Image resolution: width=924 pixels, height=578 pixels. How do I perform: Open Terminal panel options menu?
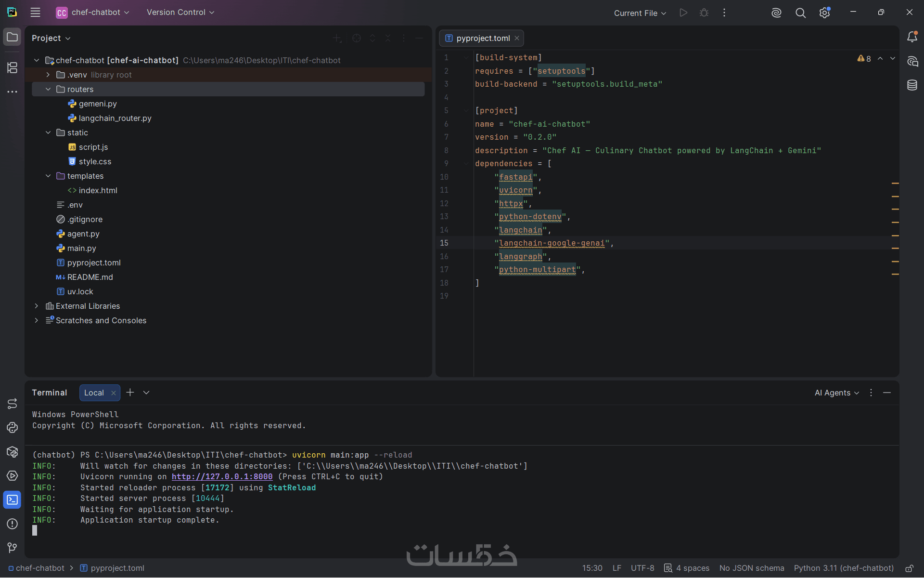871,393
